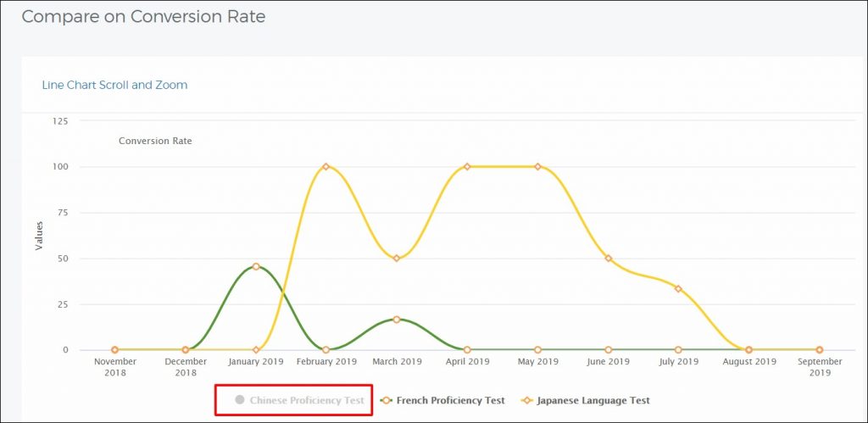Enable the Chinese Proficiency Test series label
The image size is (868, 423).
[306, 400]
